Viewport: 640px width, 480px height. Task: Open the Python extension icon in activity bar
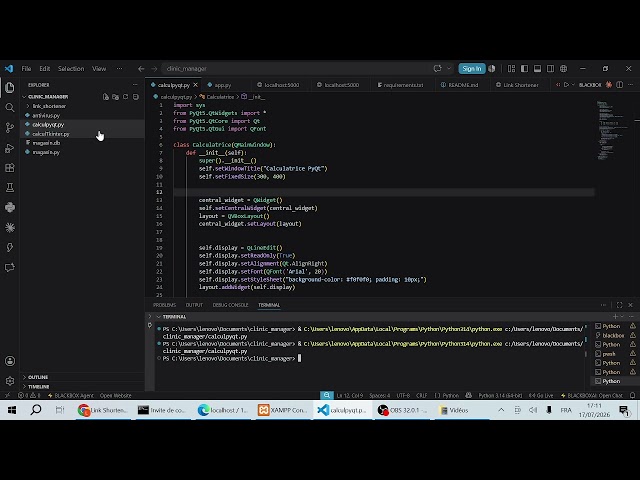(10, 207)
